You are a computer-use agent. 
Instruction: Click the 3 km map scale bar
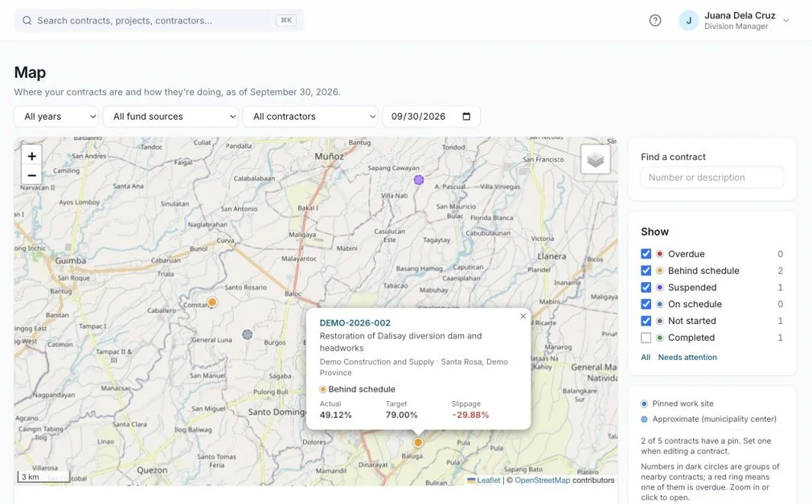(x=44, y=477)
